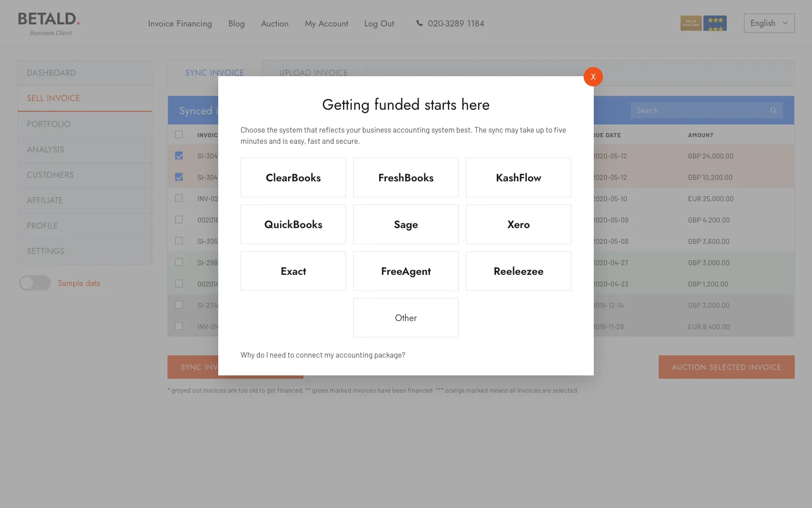Open Analysis in the sidebar
Viewport: 812px width, 508px height.
[85, 149]
